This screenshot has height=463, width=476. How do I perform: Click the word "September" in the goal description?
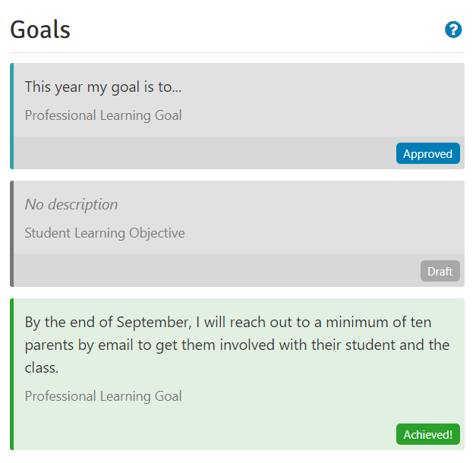[154, 323]
